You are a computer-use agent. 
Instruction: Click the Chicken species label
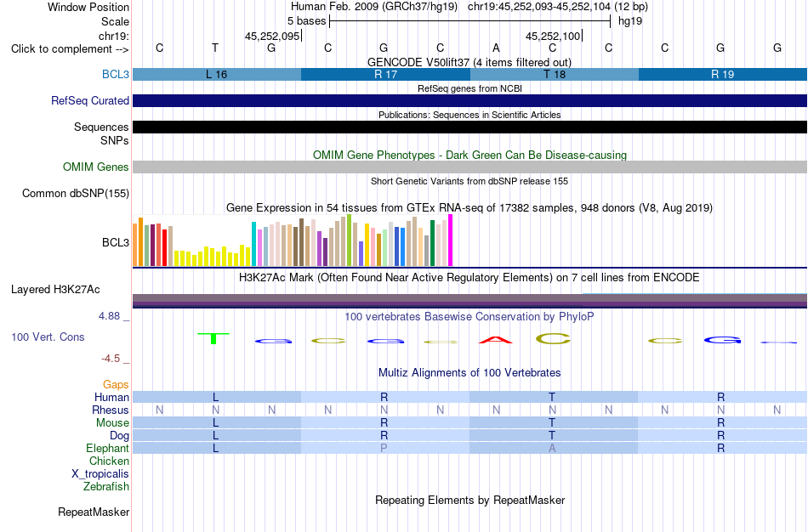109,461
